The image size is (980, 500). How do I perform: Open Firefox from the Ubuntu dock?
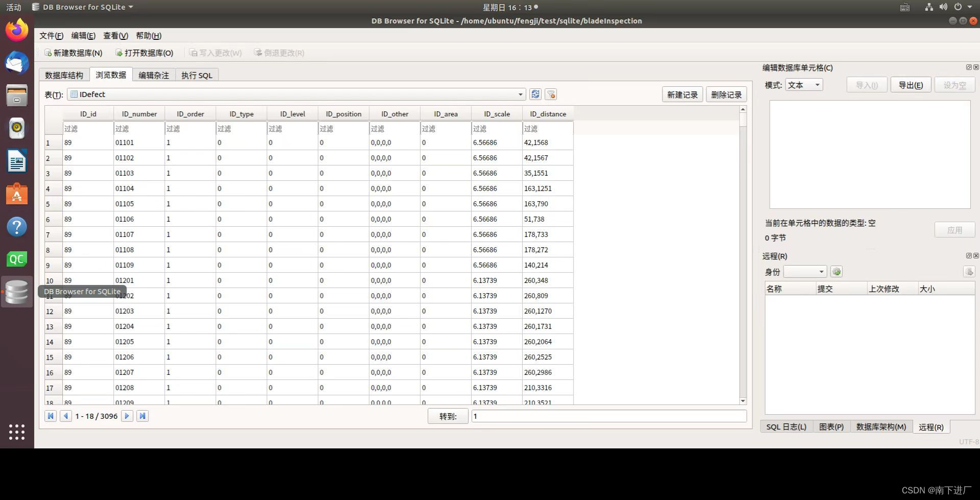17,30
